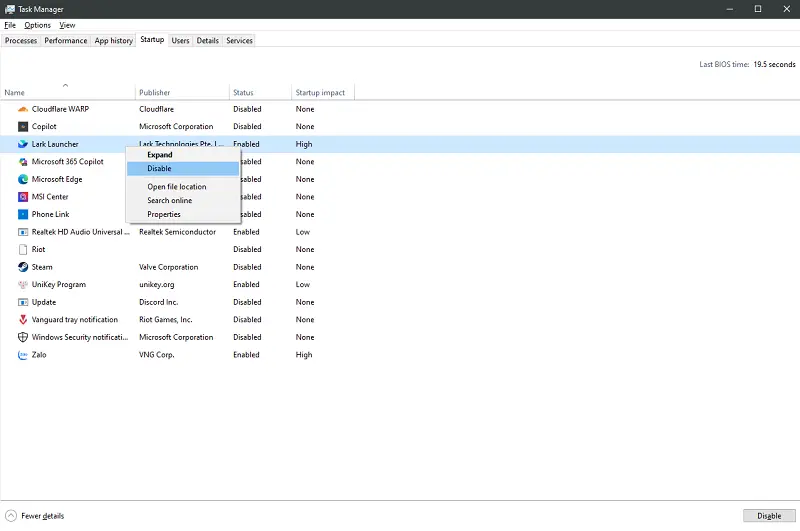Image resolution: width=800 pixels, height=531 pixels.
Task: Sort by the Publisher column header
Action: click(x=182, y=91)
